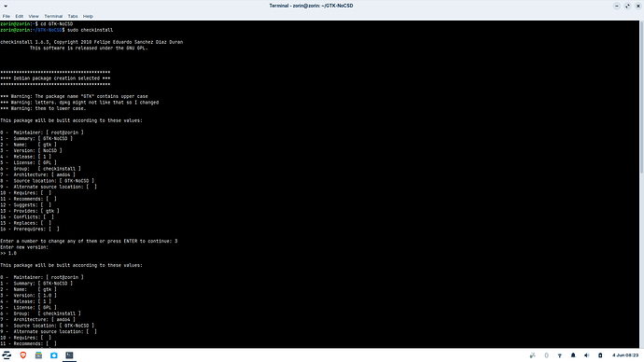This screenshot has width=644, height=362.
Task: Click the first 'Version: [ NoCSD ]' line
Action: coord(31,150)
